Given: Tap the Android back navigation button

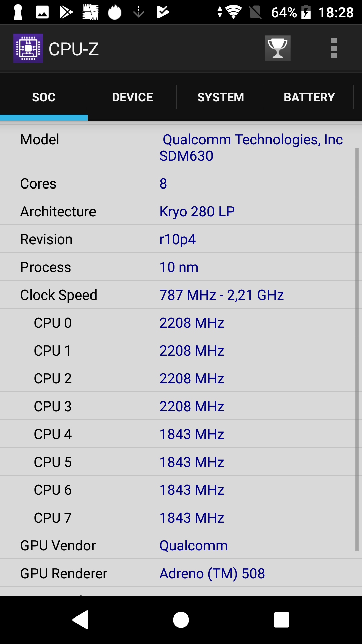Looking at the screenshot, I should 81,620.
